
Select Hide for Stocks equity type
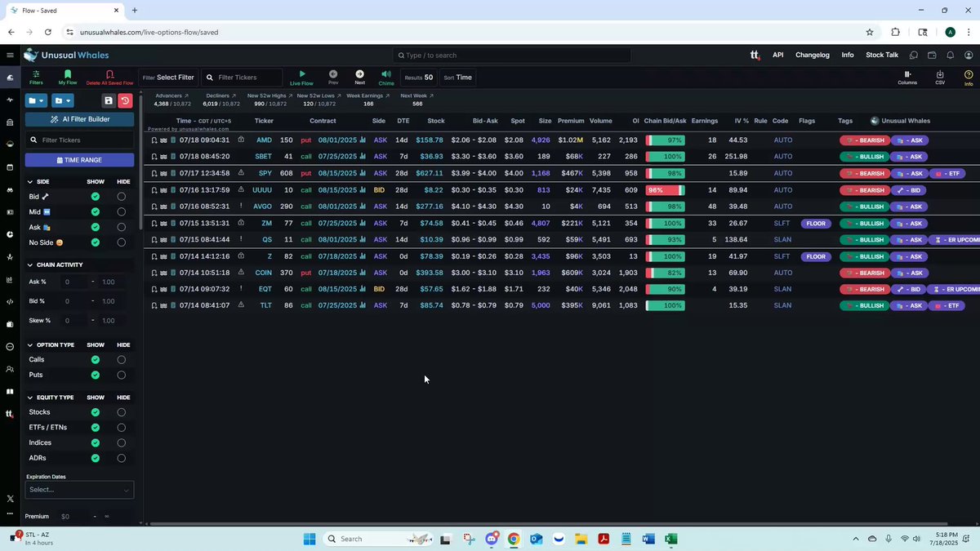point(122,412)
